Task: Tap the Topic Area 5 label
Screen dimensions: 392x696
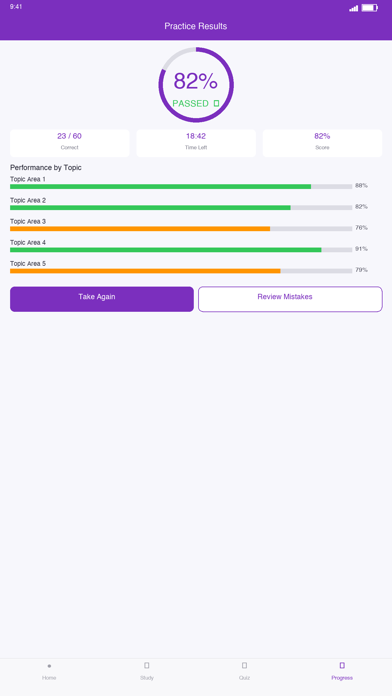Action: tap(28, 264)
